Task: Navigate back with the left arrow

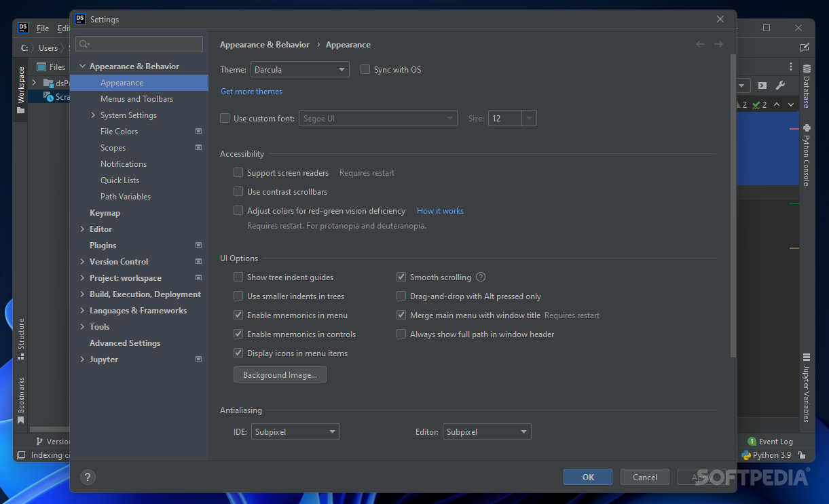Action: [x=701, y=44]
